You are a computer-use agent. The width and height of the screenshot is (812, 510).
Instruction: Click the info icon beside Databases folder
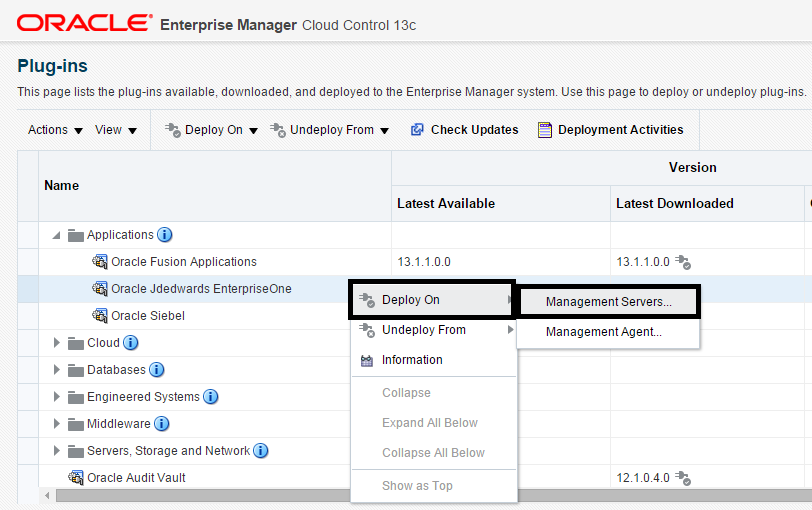157,370
